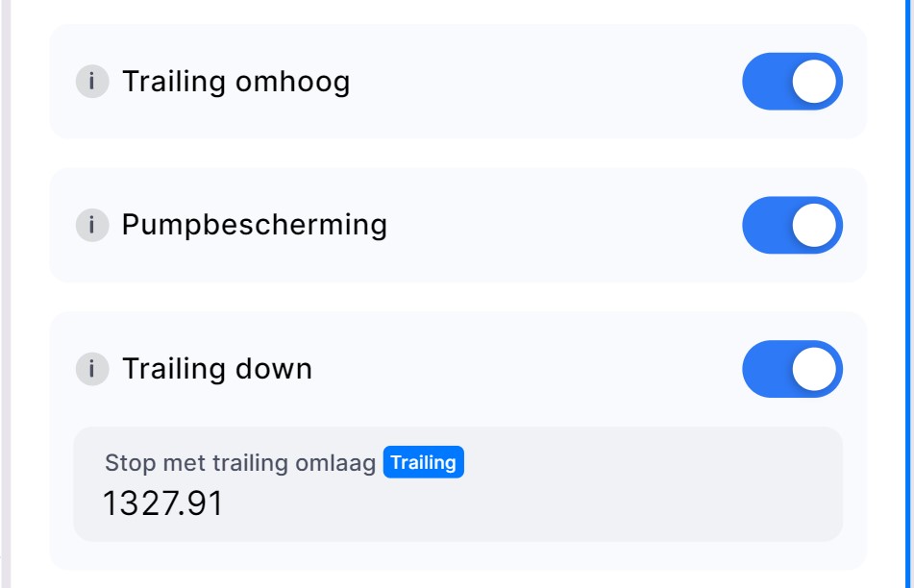This screenshot has width=914, height=588.
Task: Open the Pumpbescherming info tooltip icon
Action: (92, 225)
